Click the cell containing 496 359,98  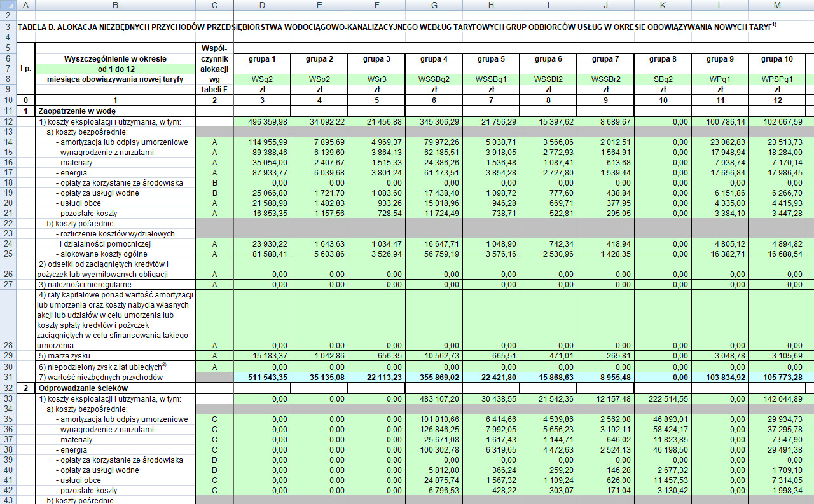pos(262,121)
